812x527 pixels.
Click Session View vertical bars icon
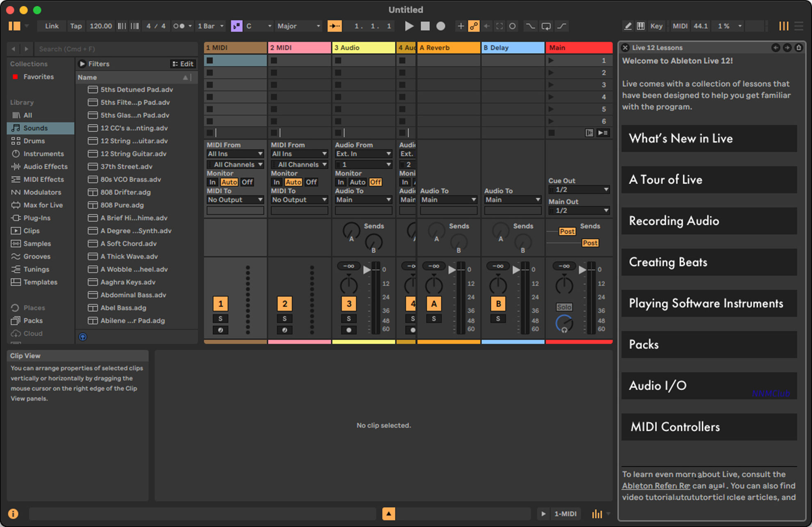point(784,26)
